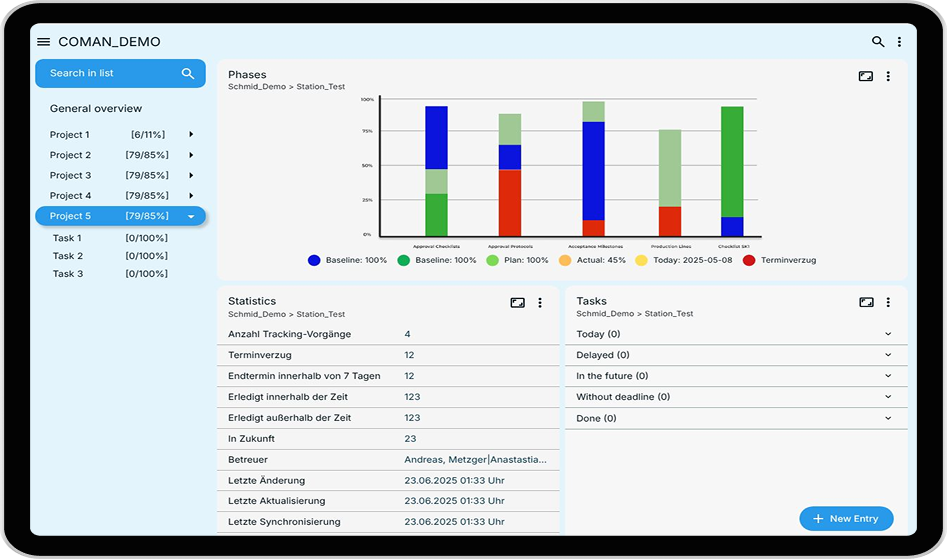The width and height of the screenshot is (947, 559).
Task: Open the Statistics panel more options menu
Action: pos(540,302)
